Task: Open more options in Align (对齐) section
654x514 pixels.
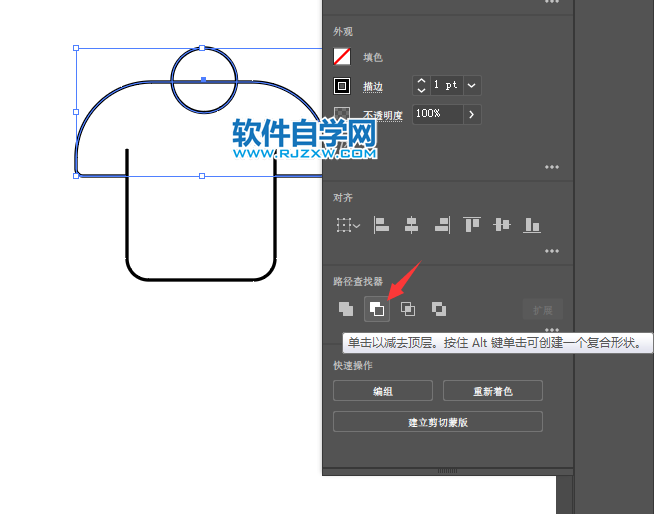Action: tap(552, 251)
